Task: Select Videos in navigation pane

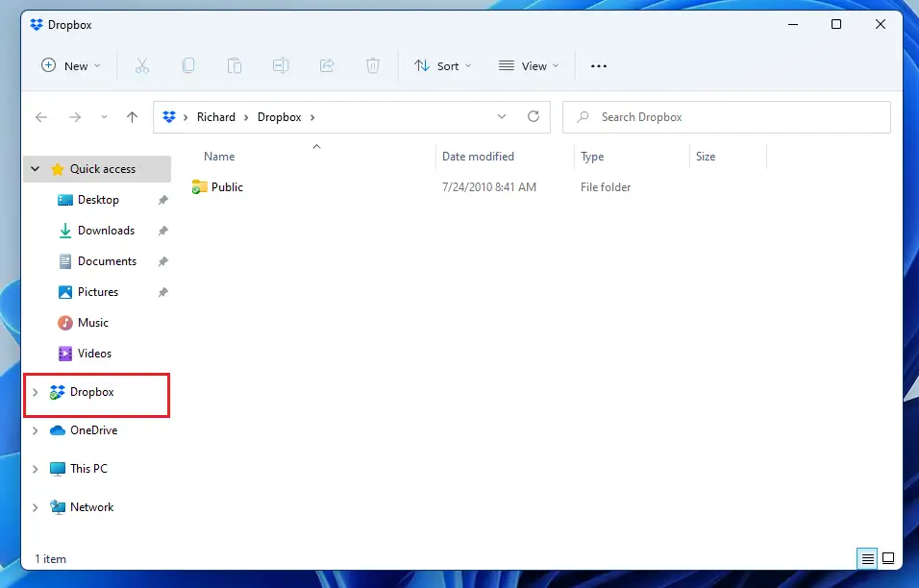Action: (94, 354)
